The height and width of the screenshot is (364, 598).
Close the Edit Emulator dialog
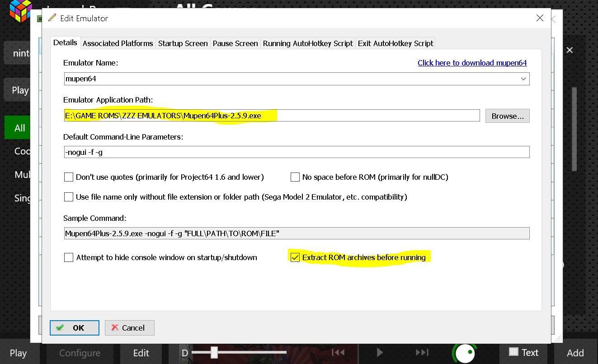540,18
